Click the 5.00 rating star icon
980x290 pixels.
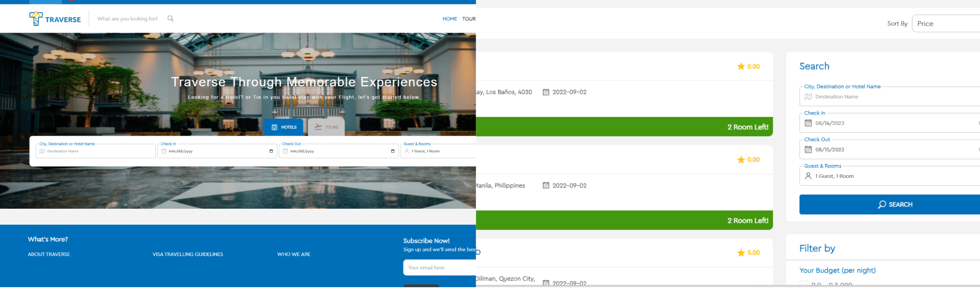tap(741, 253)
